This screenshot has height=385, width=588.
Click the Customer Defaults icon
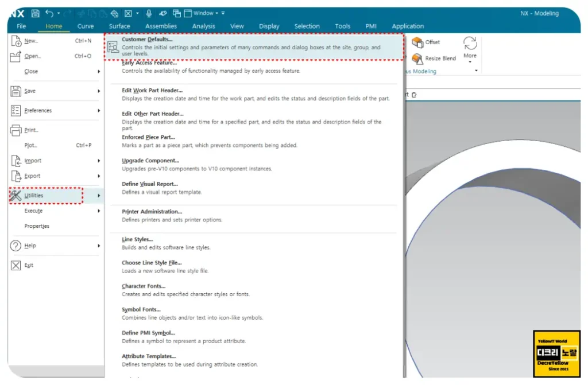coord(113,47)
